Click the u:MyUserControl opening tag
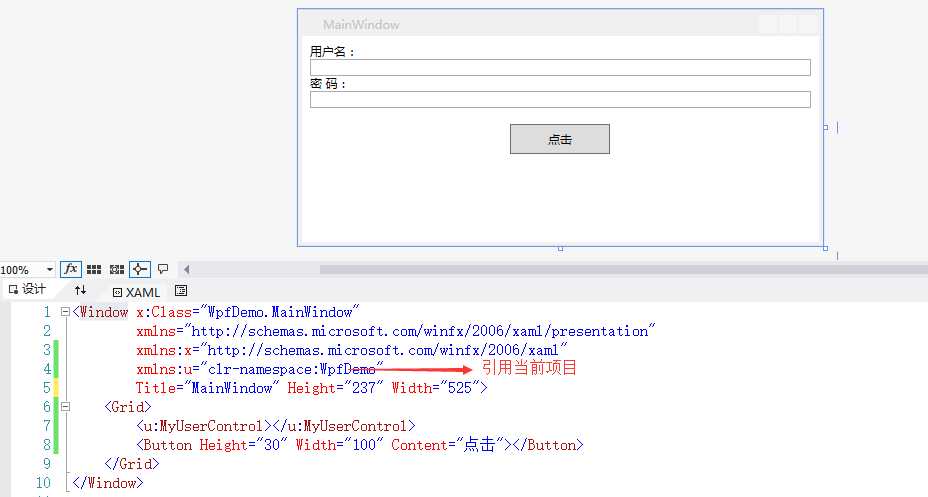This screenshot has height=497, width=928. [x=204, y=425]
